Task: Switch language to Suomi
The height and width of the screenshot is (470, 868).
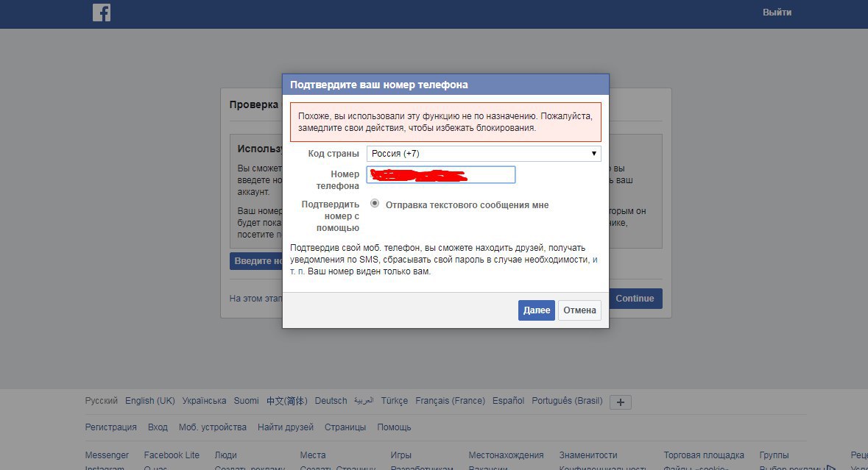Action: click(247, 401)
